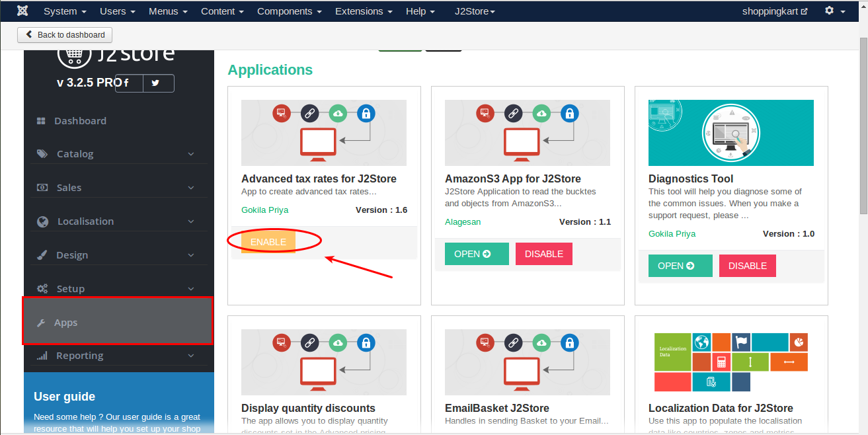The image size is (868, 435).
Task: Click the Joomla logo icon
Action: point(24,11)
